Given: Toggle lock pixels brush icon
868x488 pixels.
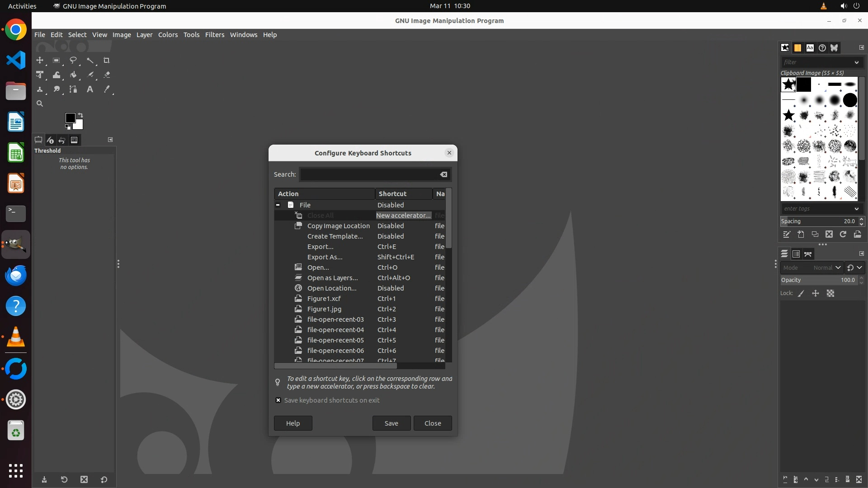Looking at the screenshot, I should click(x=801, y=294).
